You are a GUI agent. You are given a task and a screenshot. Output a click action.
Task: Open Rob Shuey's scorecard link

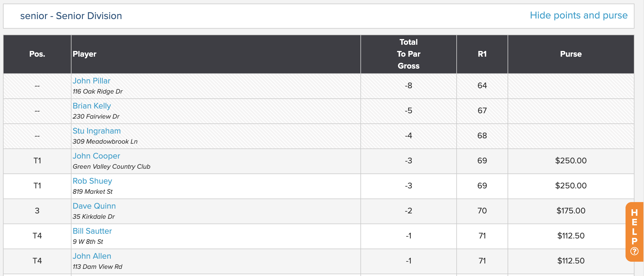pos(92,181)
